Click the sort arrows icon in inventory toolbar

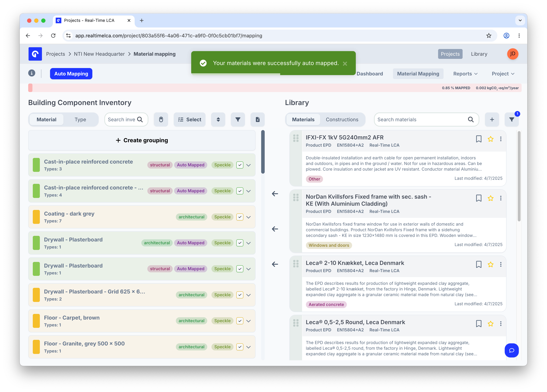click(218, 119)
